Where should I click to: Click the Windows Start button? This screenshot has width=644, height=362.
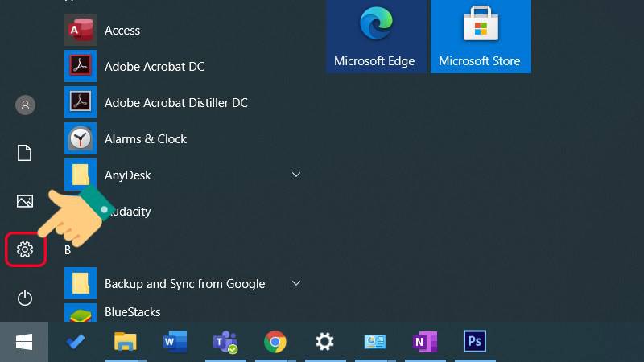24,342
